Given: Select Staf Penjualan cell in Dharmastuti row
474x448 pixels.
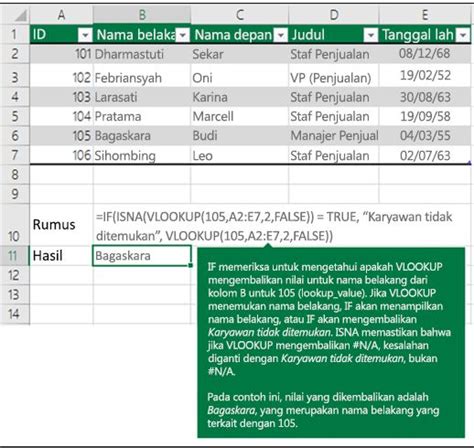Looking at the screenshot, I should point(334,54).
